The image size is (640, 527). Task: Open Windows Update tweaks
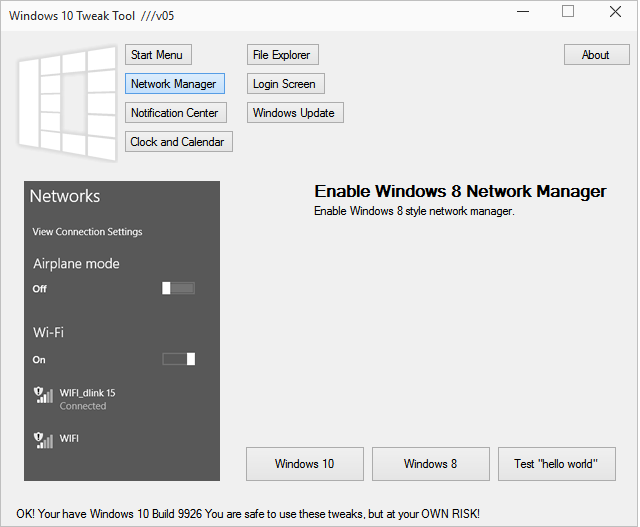(295, 113)
